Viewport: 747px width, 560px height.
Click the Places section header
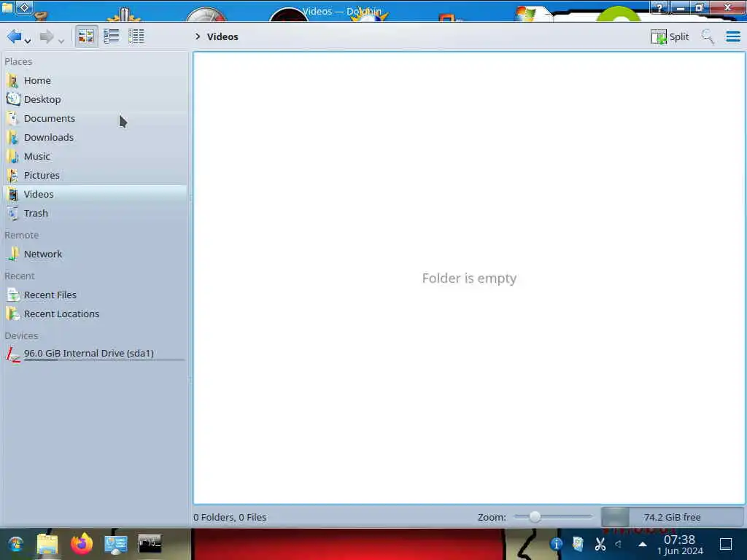(x=18, y=61)
